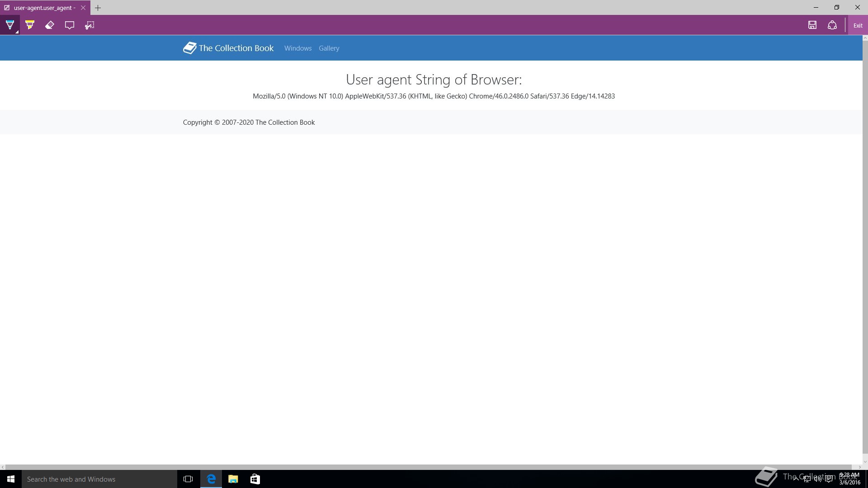Viewport: 868px width, 488px height.
Task: Open The Collection Book home link
Action: pyautogui.click(x=228, y=48)
